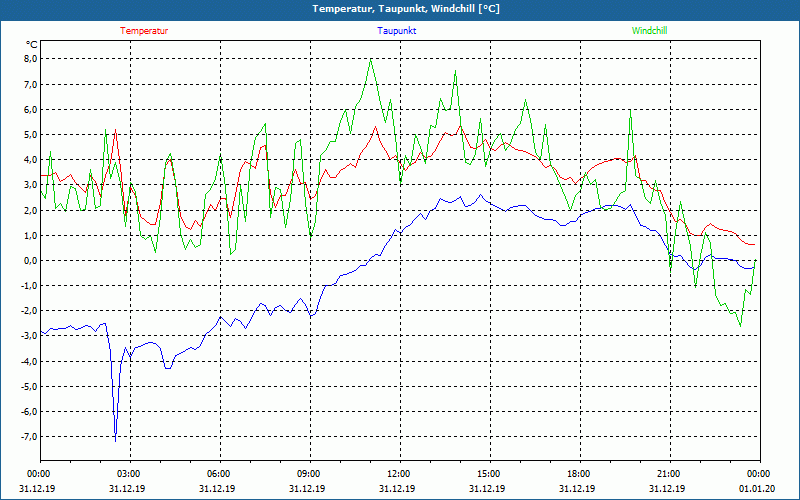This screenshot has width=800, height=500.
Task: Click the 2,0 y-axis value
Action: [x=31, y=210]
